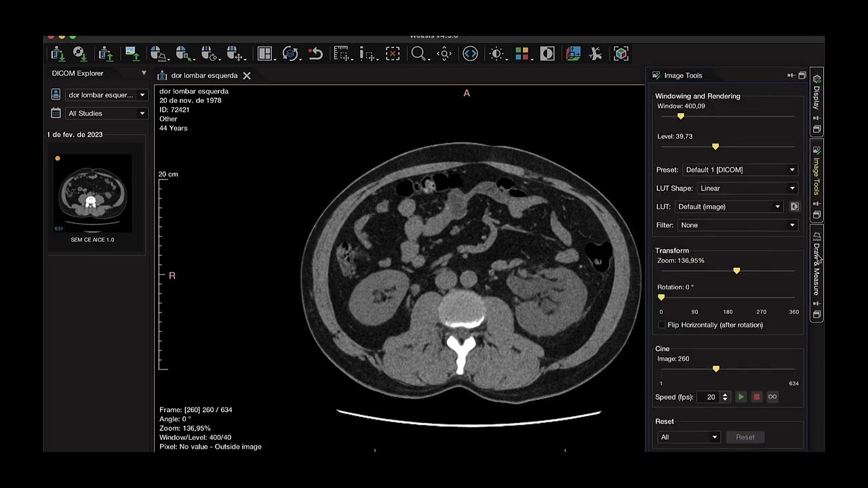Click the Reset button
The height and width of the screenshot is (488, 868).
(745, 437)
